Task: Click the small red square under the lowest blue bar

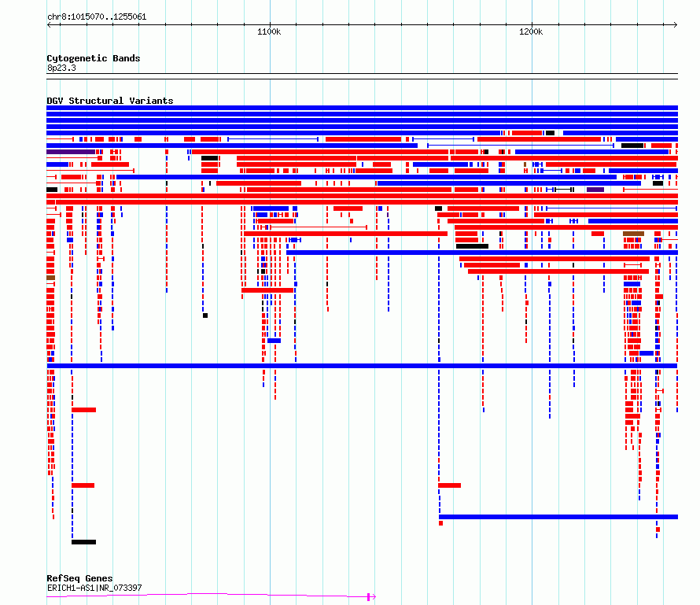Action: pyautogui.click(x=441, y=523)
